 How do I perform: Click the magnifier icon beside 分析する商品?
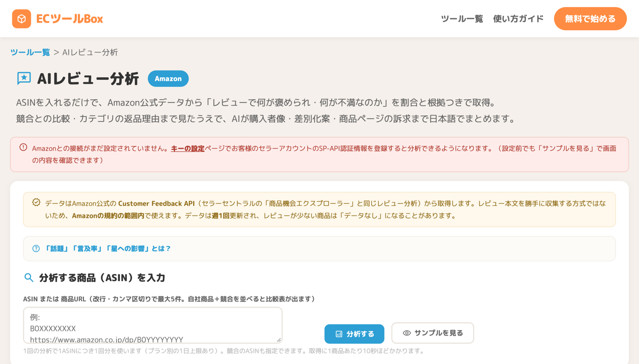(x=29, y=278)
